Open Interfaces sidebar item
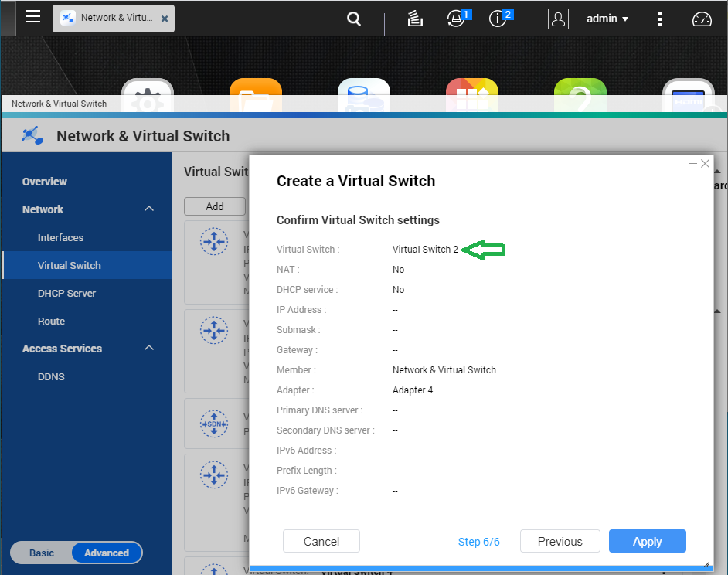The width and height of the screenshot is (728, 575). [x=60, y=238]
